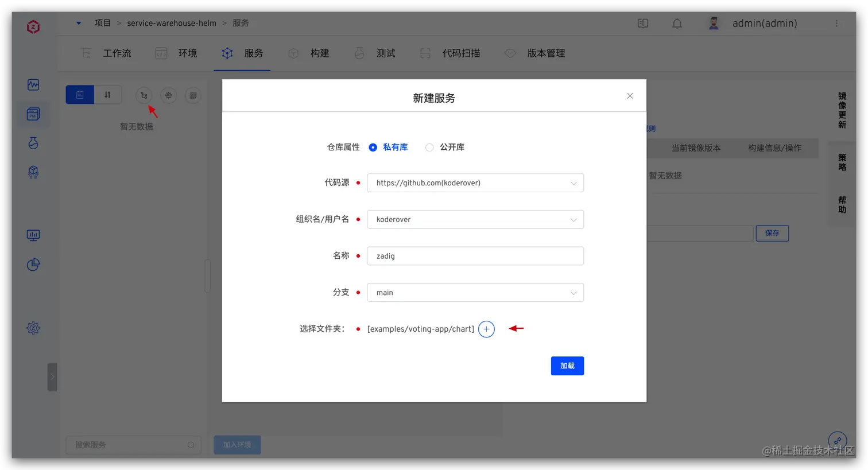Viewport: 868px width, 470px height.
Task: Open the monitor dashboard icon in sidebar
Action: click(33, 235)
